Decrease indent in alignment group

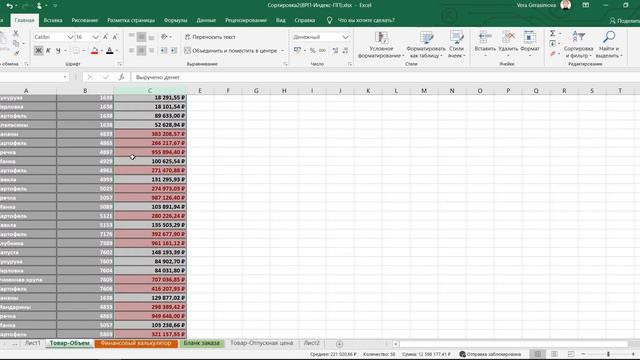(x=164, y=51)
